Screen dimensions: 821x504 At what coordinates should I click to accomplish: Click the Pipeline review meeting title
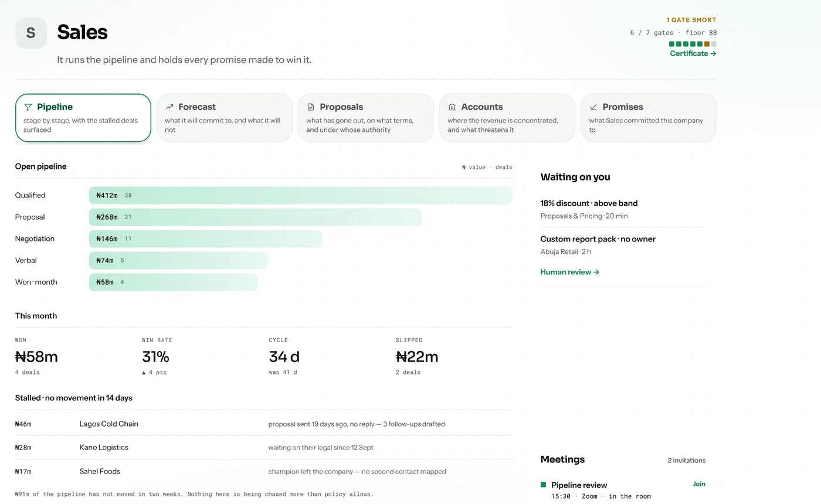click(579, 485)
